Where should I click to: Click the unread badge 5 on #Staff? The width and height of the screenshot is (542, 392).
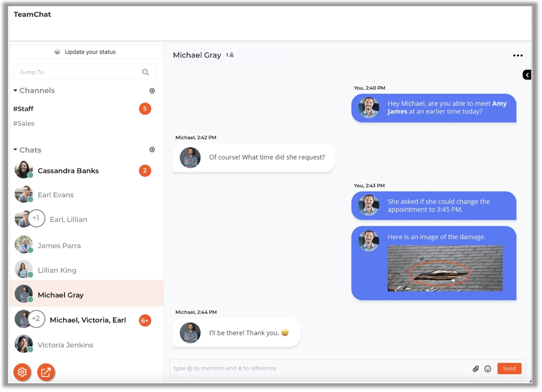145,109
